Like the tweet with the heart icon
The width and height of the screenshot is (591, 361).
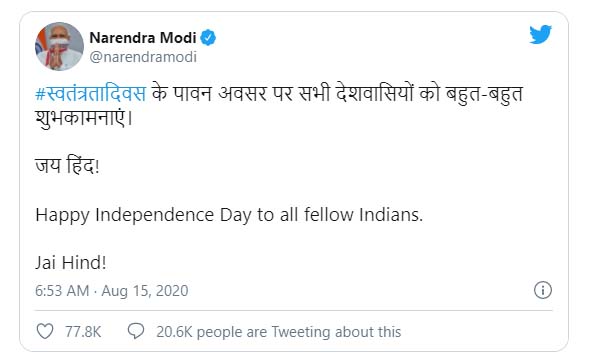point(45,331)
